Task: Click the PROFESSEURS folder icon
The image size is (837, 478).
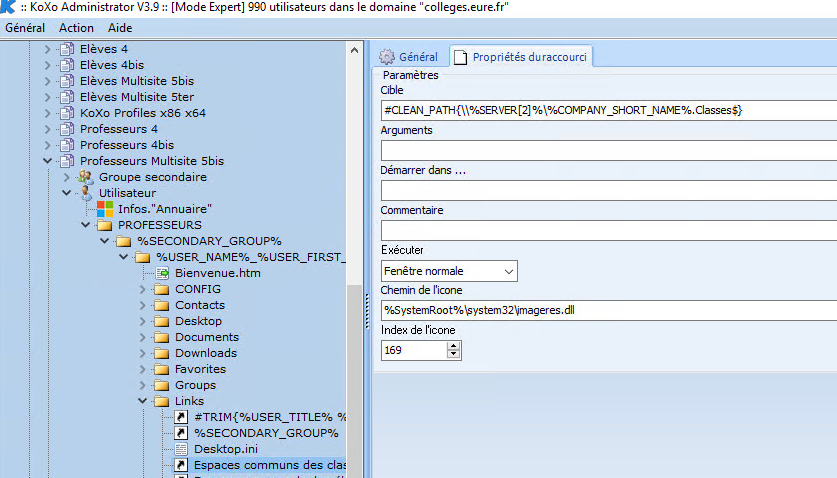Action: [105, 225]
